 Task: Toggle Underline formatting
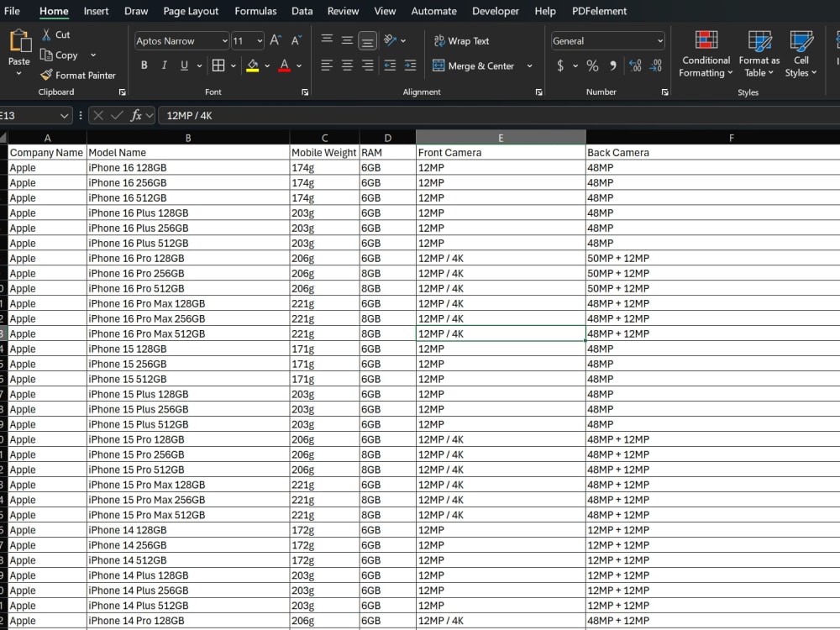(184, 66)
